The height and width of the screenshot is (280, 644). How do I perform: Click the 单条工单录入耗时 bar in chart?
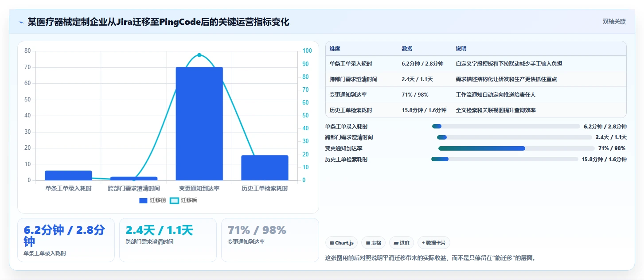point(68,175)
